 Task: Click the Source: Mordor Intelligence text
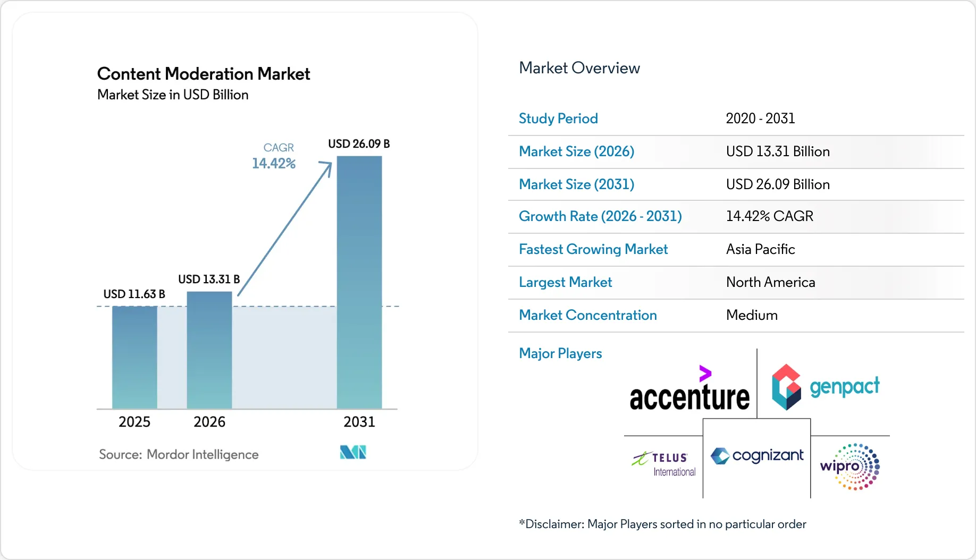179,454
